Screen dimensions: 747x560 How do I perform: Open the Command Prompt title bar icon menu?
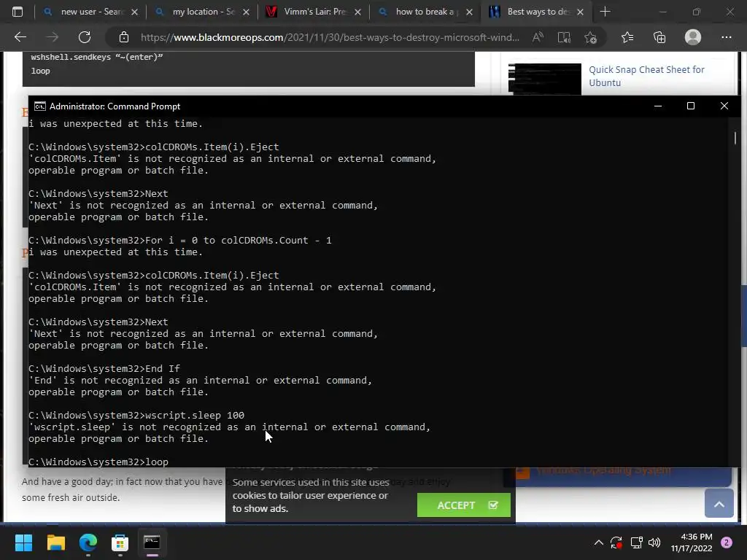[x=40, y=106]
